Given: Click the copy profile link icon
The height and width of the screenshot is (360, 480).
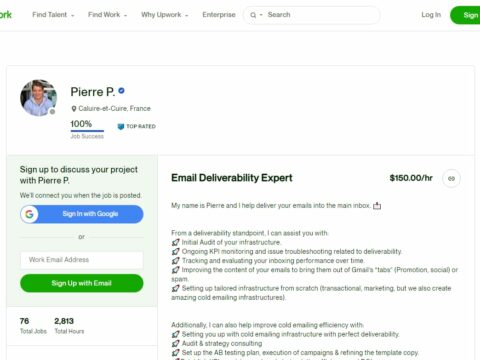Looking at the screenshot, I should (451, 179).
